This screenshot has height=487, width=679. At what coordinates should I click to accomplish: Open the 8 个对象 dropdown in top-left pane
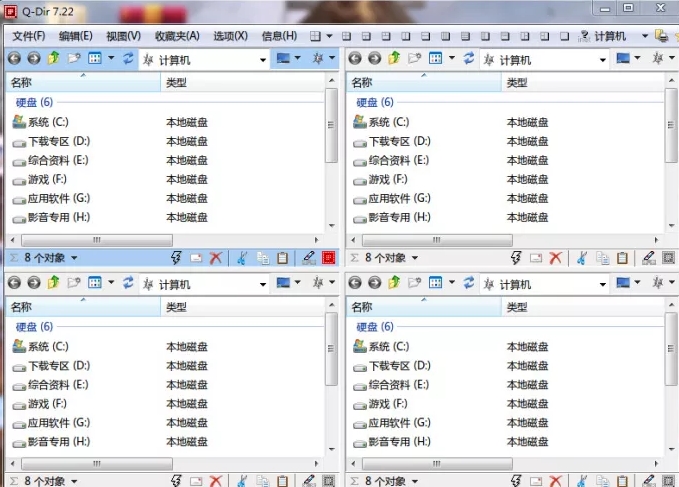[x=74, y=258]
